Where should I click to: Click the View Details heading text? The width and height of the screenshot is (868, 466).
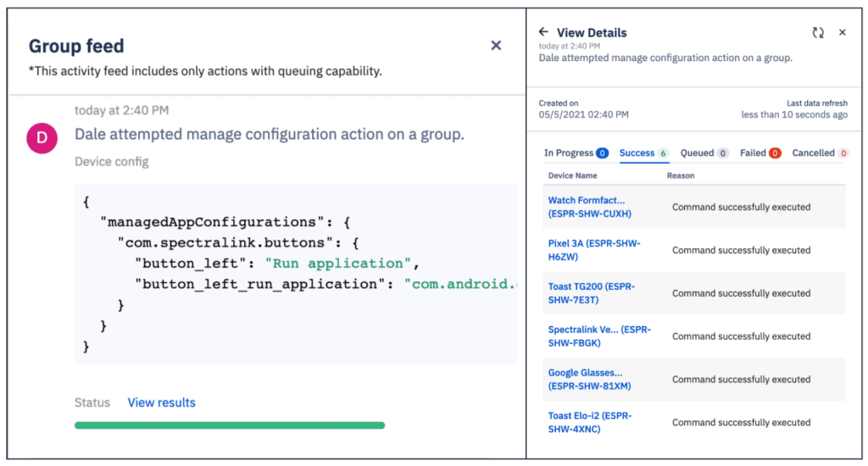click(x=592, y=33)
